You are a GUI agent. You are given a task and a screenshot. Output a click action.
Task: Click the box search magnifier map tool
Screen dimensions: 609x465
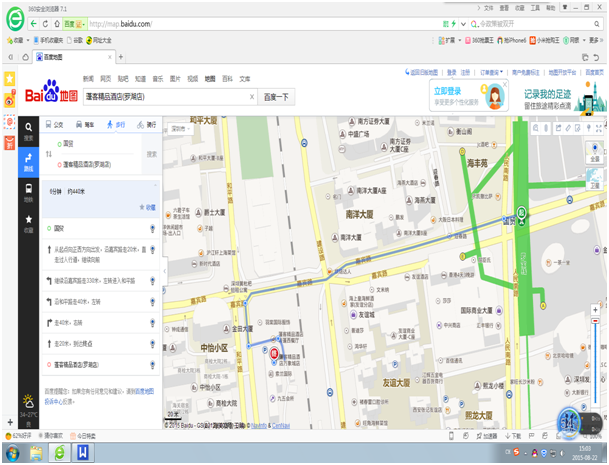(536, 128)
